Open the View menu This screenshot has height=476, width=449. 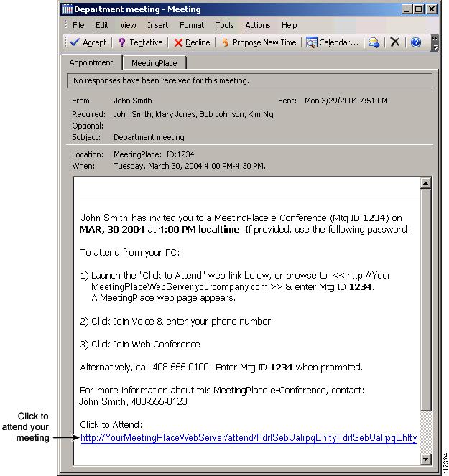(x=128, y=26)
